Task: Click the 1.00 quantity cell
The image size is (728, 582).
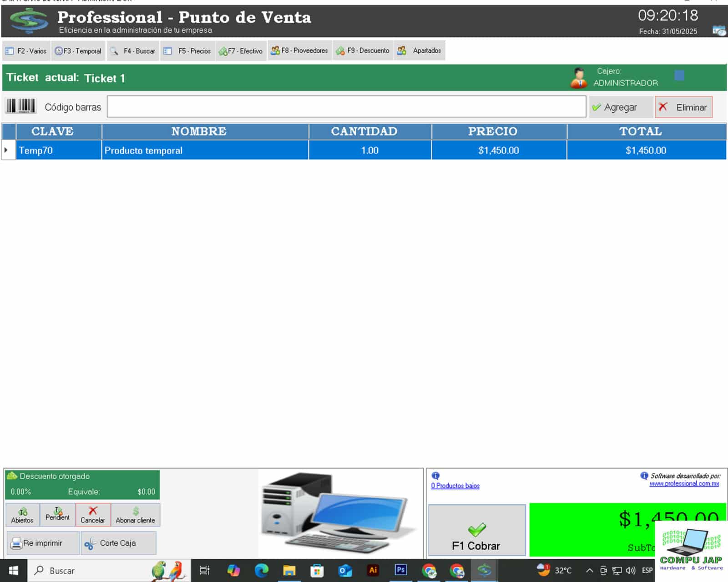Action: [370, 151]
